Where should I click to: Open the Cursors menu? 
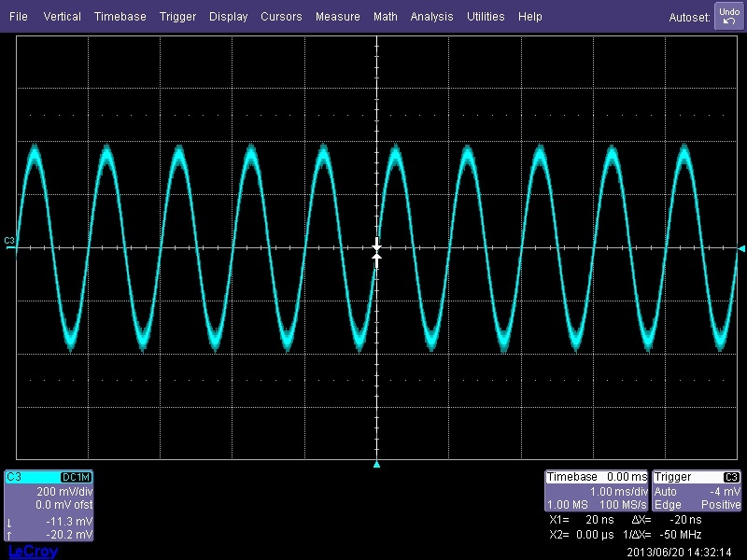click(x=281, y=17)
